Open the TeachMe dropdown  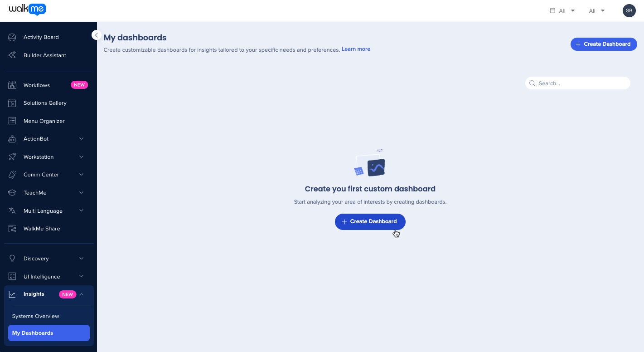click(x=81, y=193)
